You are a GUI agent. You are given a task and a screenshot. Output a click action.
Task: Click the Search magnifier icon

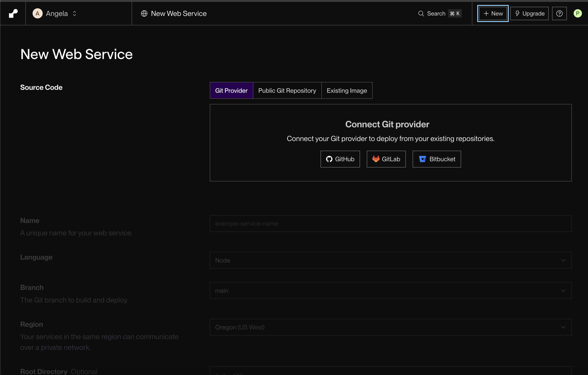tap(421, 13)
